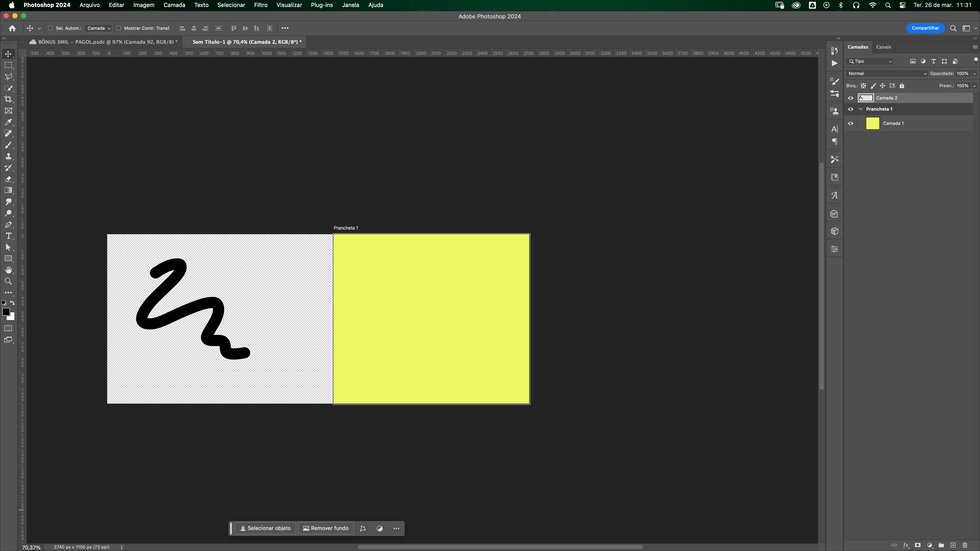Viewport: 980px width, 551px height.
Task: Select the Eraser tool
Action: click(x=8, y=179)
